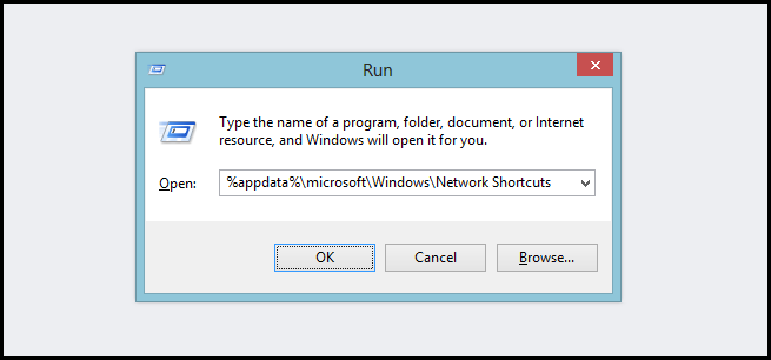
Task: Click the small Run icon in the title bar
Action: coord(157,70)
